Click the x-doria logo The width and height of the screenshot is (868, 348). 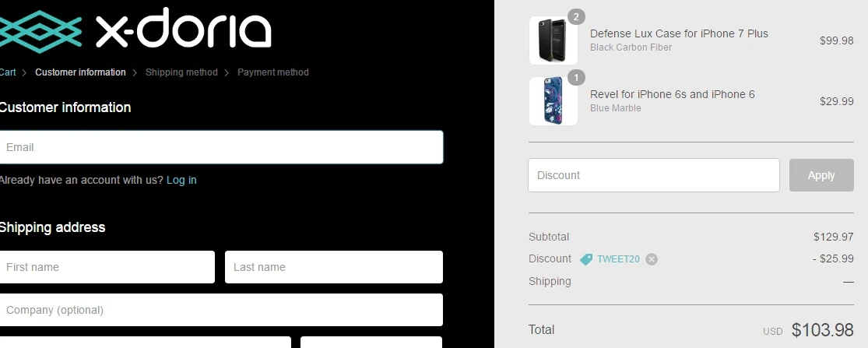136,30
